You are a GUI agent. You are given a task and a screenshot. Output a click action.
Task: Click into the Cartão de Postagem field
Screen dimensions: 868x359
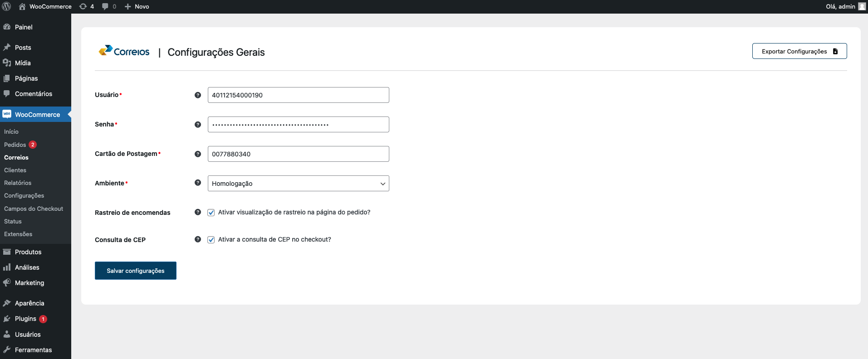tap(298, 154)
